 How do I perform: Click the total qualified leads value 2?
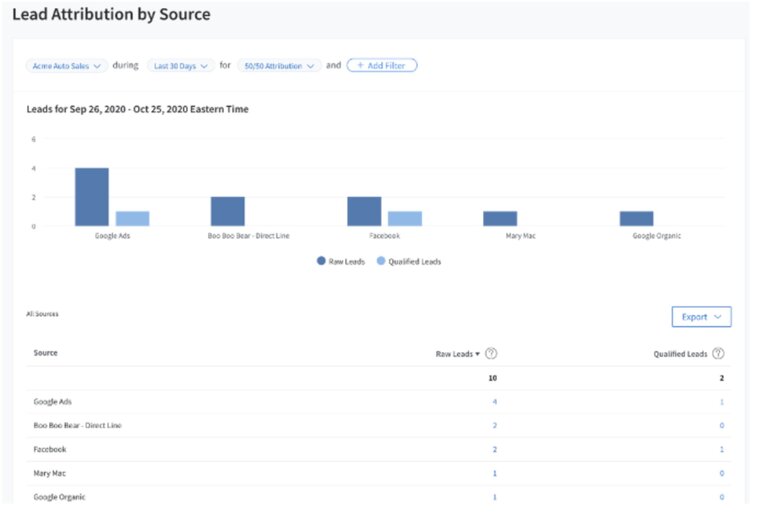722,378
